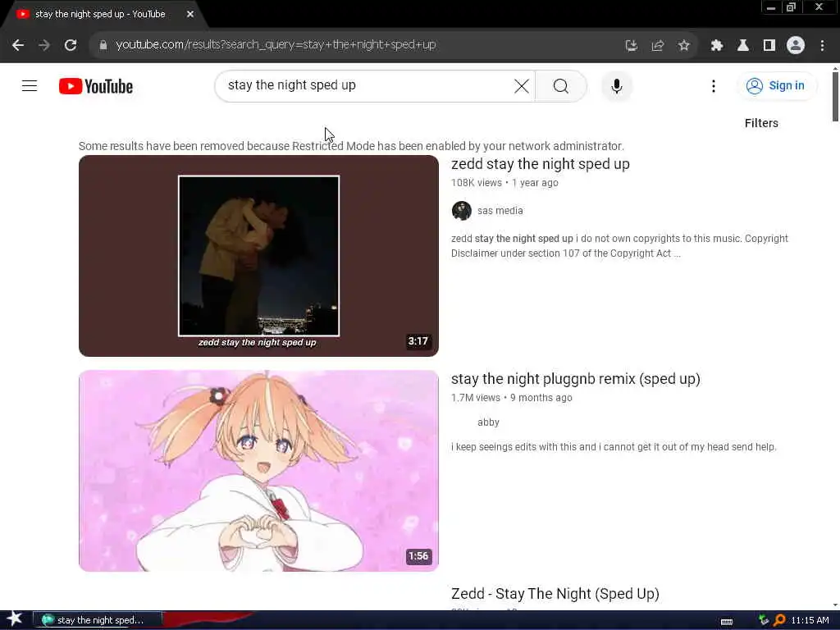Play the 3:17 zedd video thumbnail
The image size is (840, 630).
258,256
